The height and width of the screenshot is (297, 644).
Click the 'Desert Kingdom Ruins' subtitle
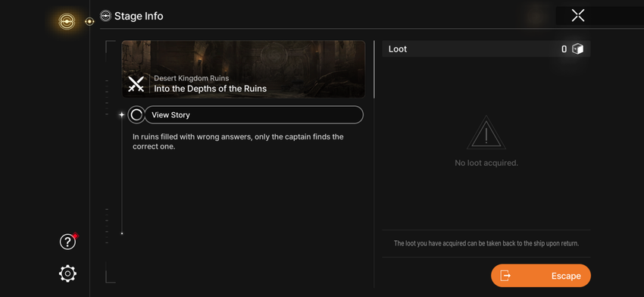click(x=192, y=78)
